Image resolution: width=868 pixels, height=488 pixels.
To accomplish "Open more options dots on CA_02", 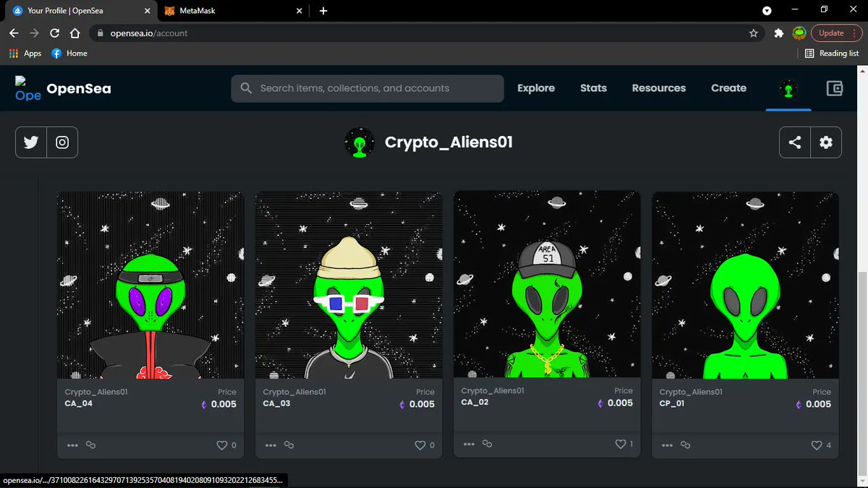I will tap(469, 444).
